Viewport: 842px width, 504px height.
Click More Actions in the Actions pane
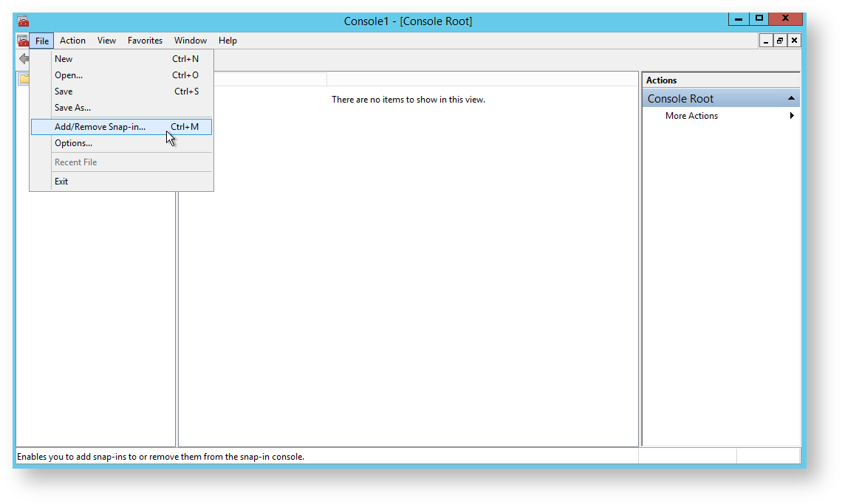coord(691,116)
